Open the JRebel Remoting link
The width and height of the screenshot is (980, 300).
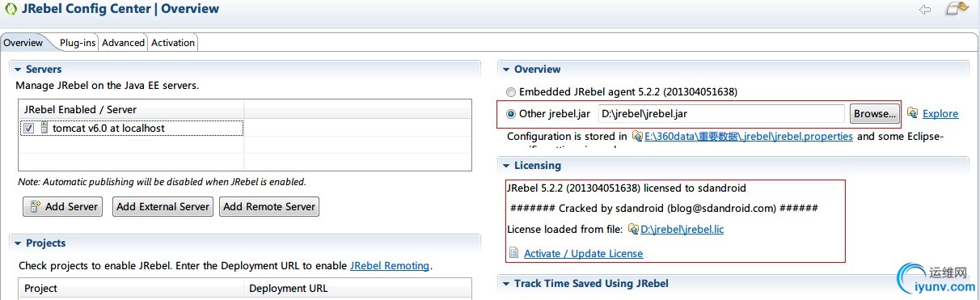coord(391,265)
